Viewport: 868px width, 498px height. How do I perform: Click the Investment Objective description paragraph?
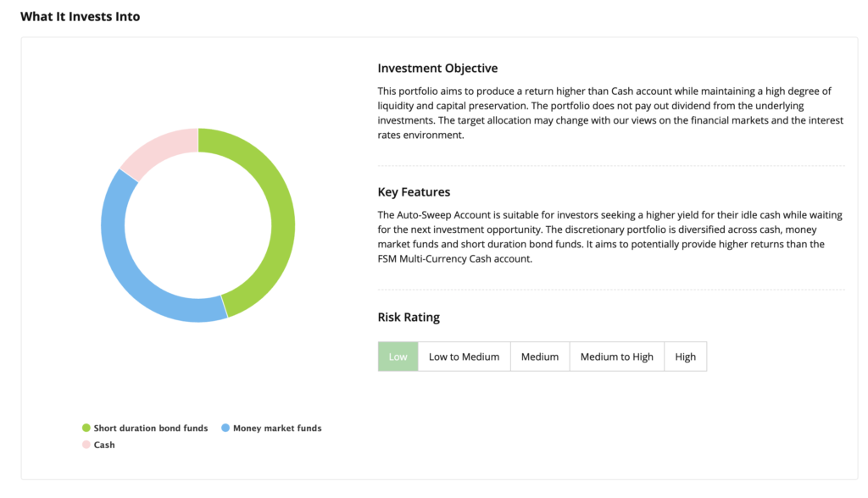click(x=610, y=113)
